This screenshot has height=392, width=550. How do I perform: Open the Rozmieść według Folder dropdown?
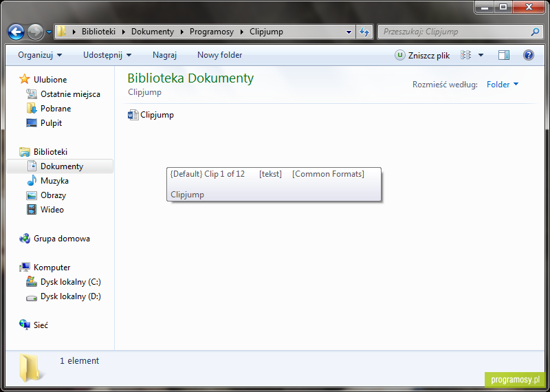pyautogui.click(x=503, y=85)
